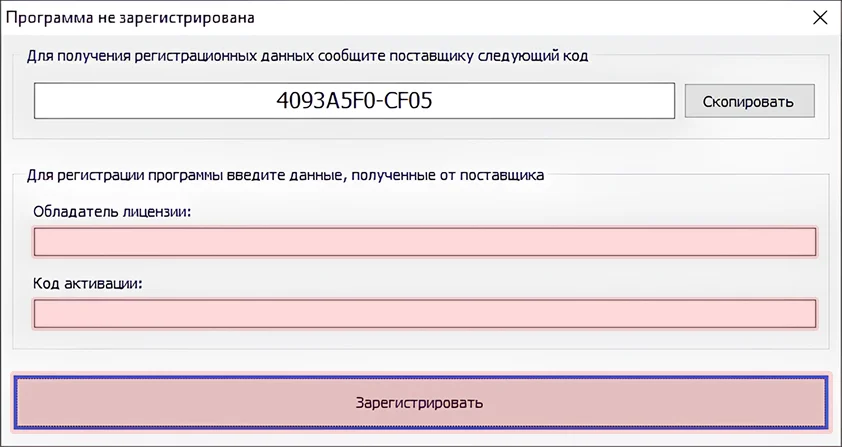
Task: Submit registration with the bottom wide button
Action: point(420,403)
